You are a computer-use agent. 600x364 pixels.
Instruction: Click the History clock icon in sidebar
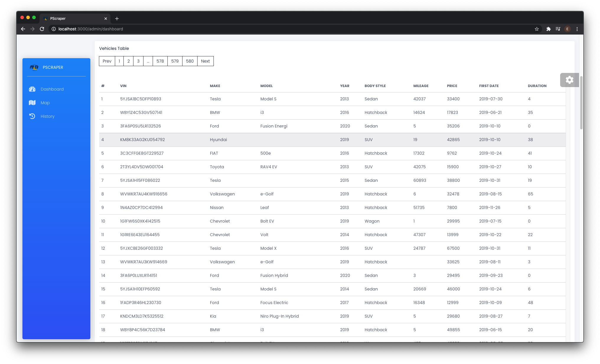point(32,116)
